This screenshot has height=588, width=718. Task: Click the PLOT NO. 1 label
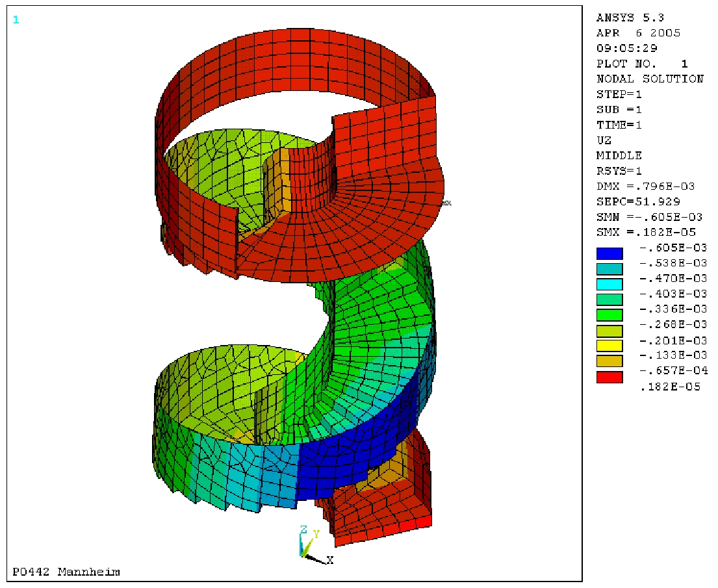(x=642, y=64)
